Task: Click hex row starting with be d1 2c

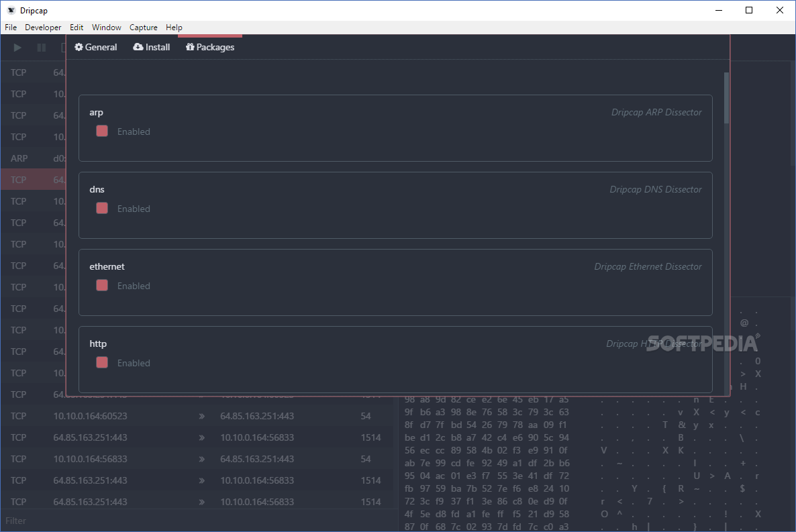Action: [x=487, y=437]
